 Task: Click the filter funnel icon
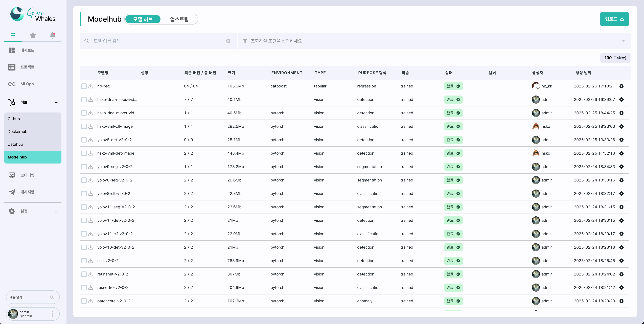[x=245, y=41]
